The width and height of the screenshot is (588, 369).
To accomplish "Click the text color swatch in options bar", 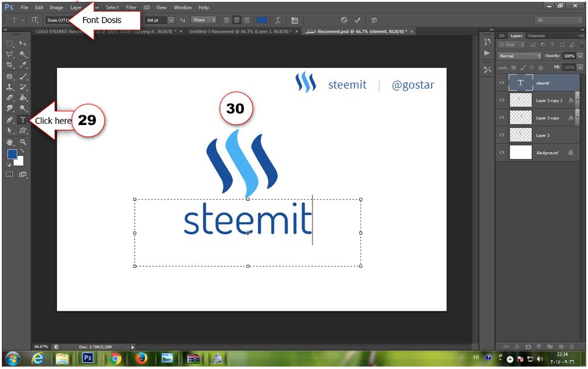I will coord(262,20).
